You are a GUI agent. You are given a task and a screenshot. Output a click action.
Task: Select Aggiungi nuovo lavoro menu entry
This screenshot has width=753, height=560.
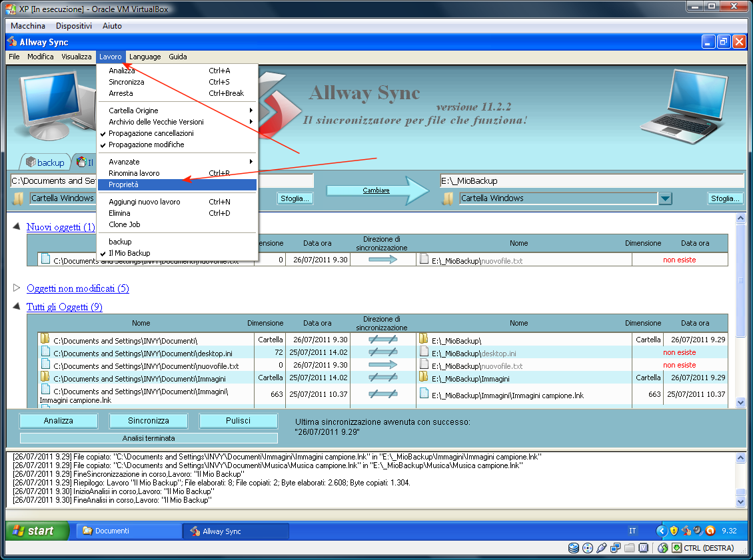(177, 202)
